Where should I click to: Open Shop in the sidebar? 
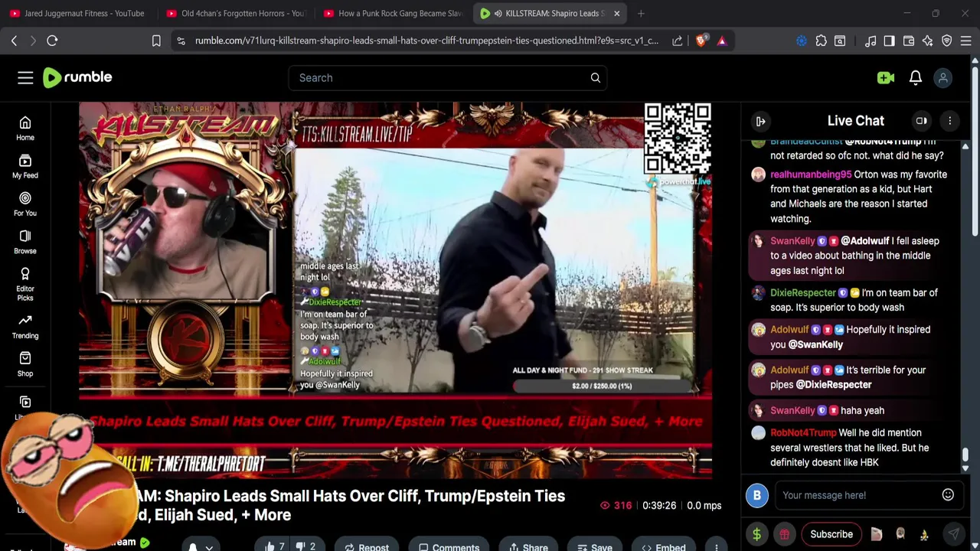tap(25, 364)
